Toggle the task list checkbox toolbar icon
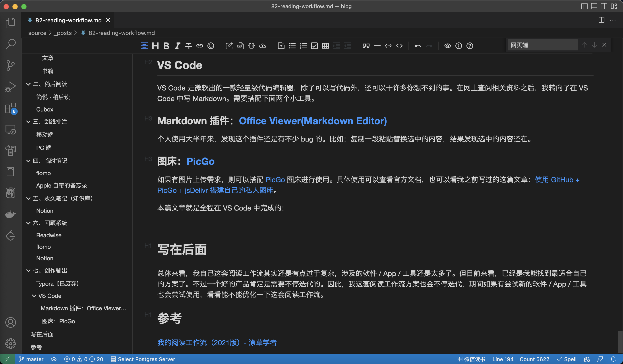623x364 pixels. (314, 46)
